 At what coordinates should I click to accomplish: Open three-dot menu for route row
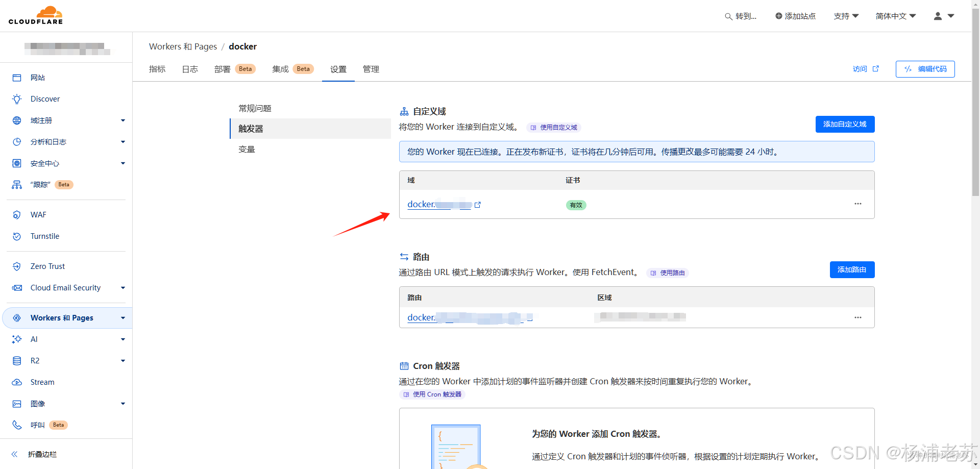[858, 317]
